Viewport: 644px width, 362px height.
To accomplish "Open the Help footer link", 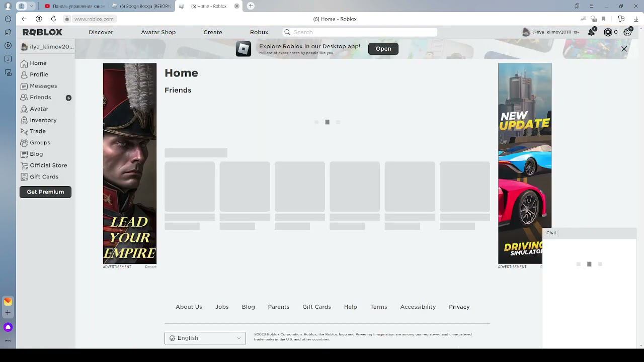I will point(351,307).
